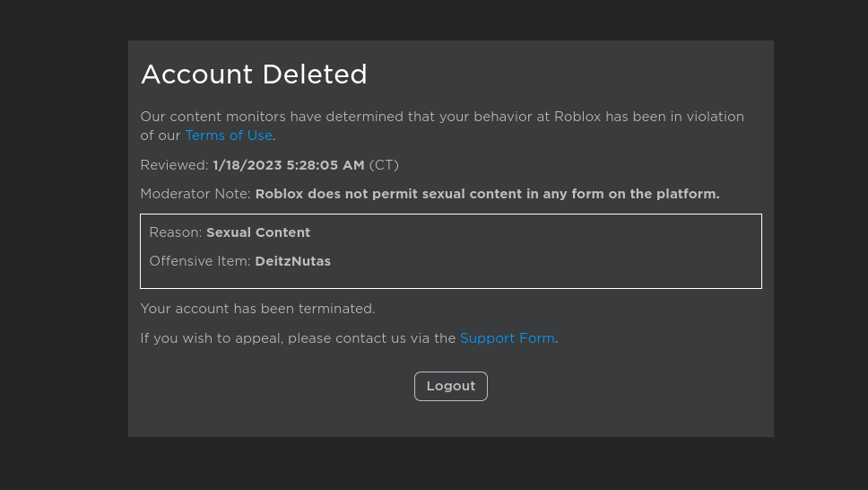Click the bold moderator note sentence
The height and width of the screenshot is (490, 868).
(x=487, y=194)
